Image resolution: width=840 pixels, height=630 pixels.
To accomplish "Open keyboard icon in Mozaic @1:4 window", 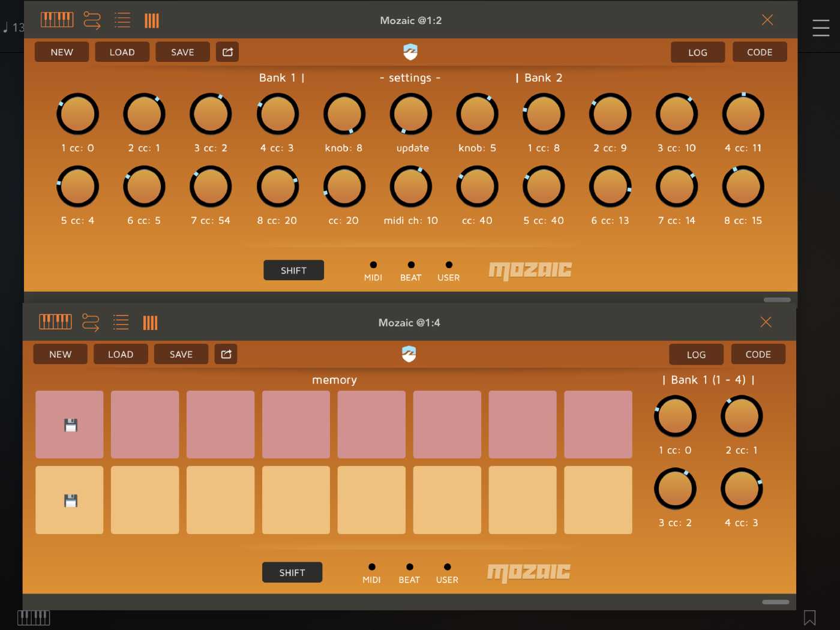I will (55, 322).
